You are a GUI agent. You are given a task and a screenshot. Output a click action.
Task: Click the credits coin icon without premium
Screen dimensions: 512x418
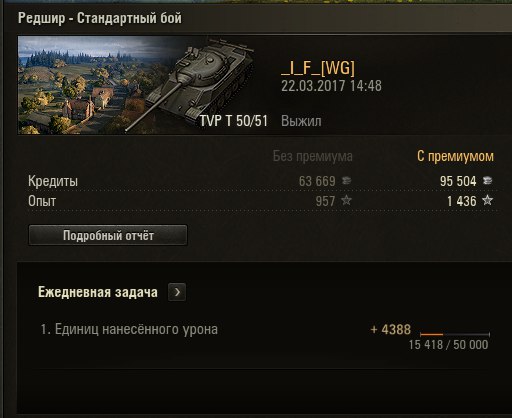click(x=346, y=181)
